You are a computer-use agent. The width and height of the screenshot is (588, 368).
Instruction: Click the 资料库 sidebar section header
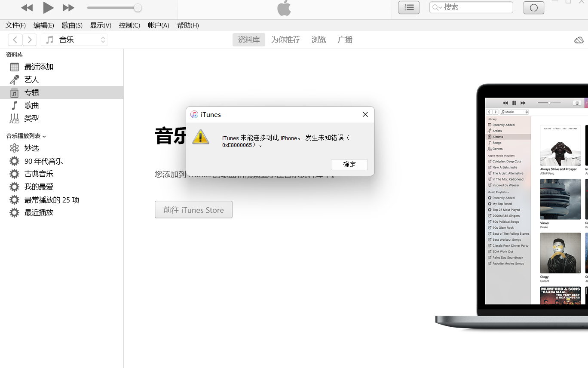(x=15, y=55)
